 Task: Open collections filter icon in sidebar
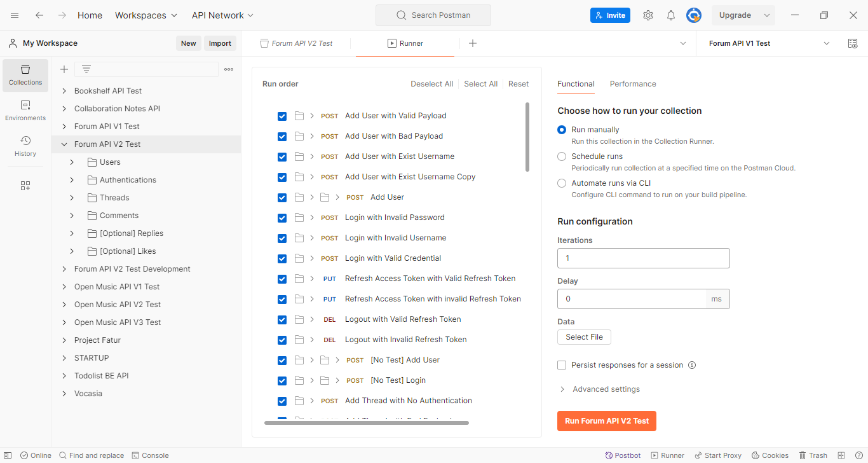86,69
